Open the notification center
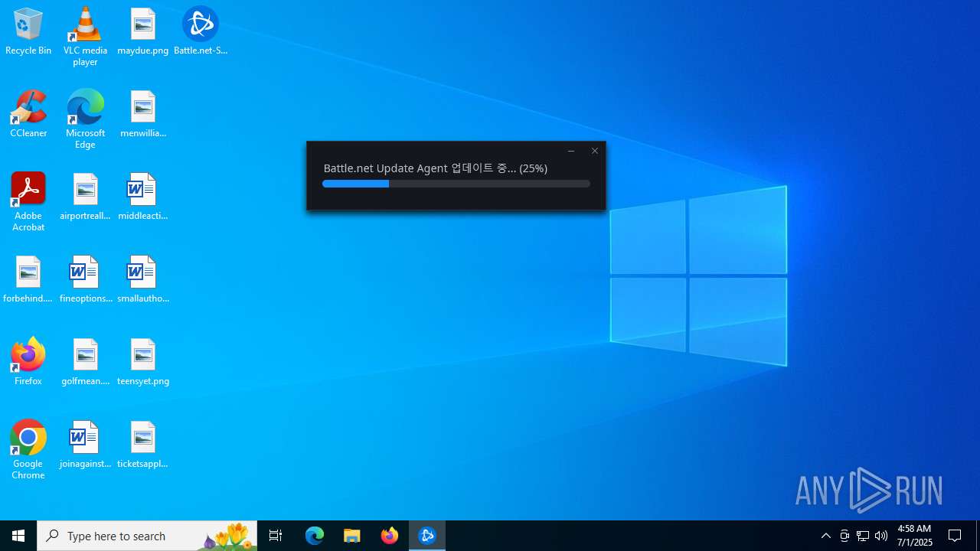 point(955,536)
